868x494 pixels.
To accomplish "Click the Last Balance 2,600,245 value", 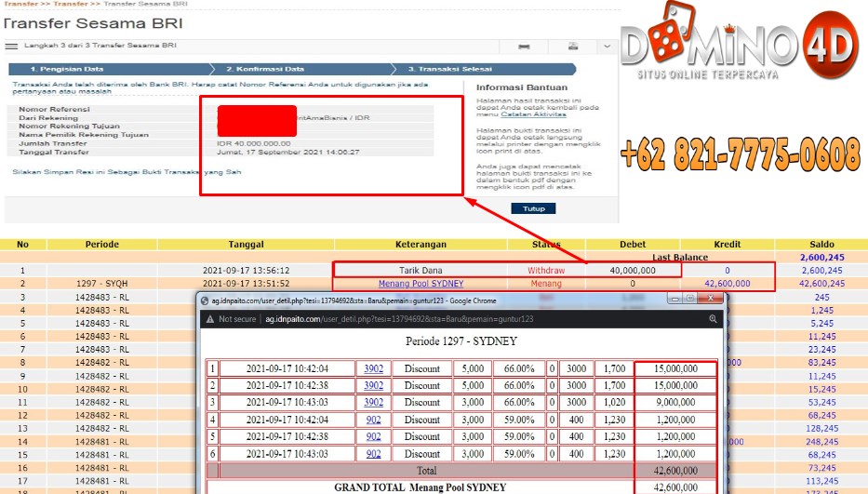I will click(822, 258).
